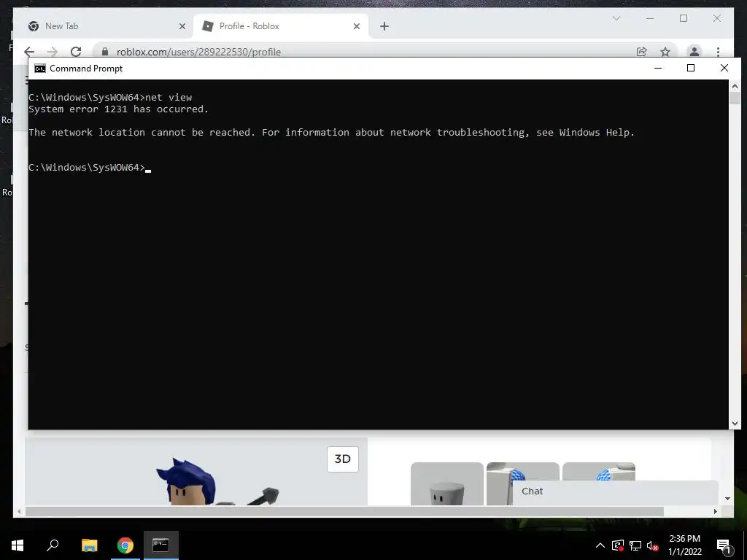Image resolution: width=747 pixels, height=560 pixels.
Task: Click Chrome vertical scrollbar down arrow
Action: pos(727,499)
